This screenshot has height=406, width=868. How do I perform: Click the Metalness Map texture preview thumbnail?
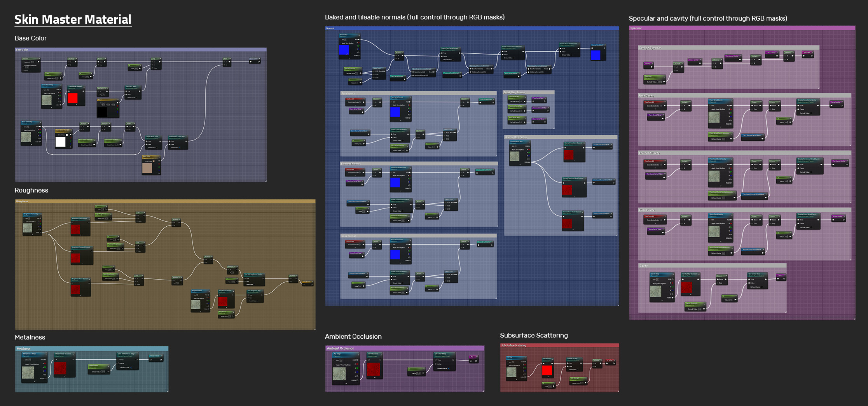coord(28,373)
